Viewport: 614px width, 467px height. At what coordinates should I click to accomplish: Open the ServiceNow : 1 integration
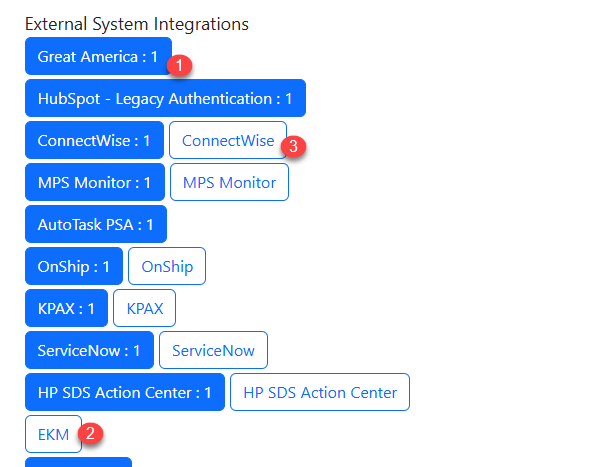click(x=89, y=350)
